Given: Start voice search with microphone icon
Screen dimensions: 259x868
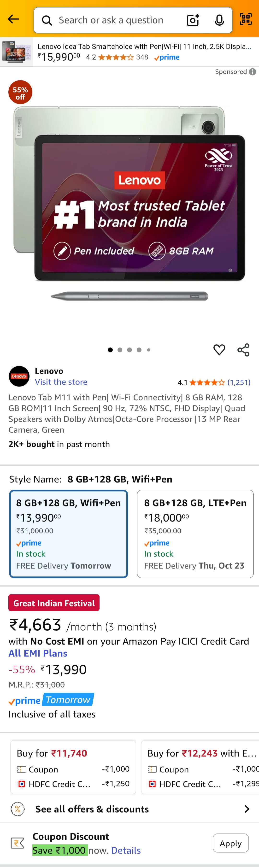Looking at the screenshot, I should click(x=219, y=20).
